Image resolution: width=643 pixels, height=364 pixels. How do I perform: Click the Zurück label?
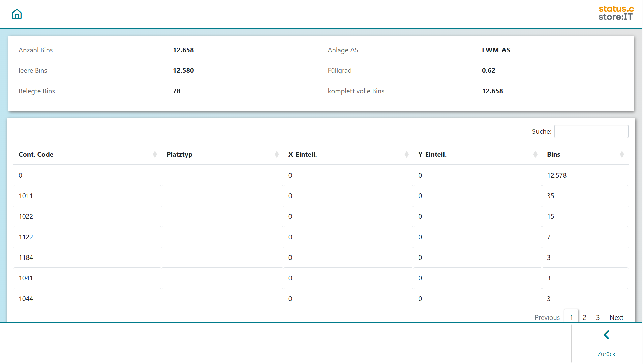(x=606, y=354)
